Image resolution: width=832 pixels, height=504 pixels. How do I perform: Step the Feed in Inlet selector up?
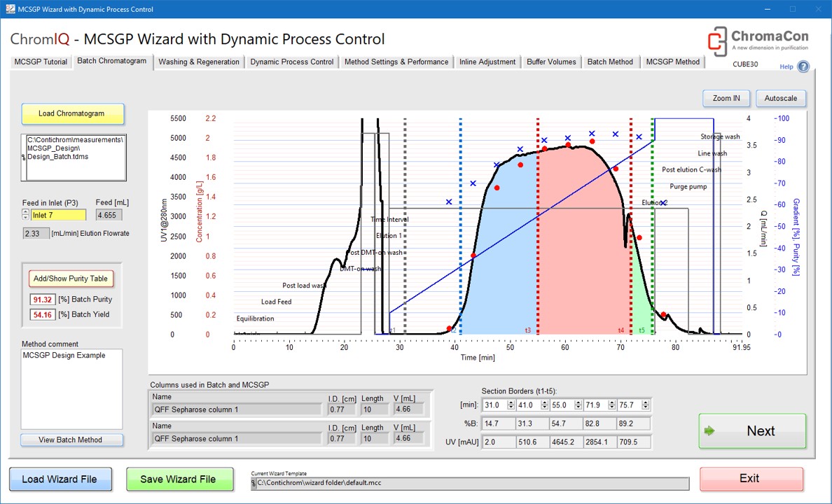click(26, 212)
